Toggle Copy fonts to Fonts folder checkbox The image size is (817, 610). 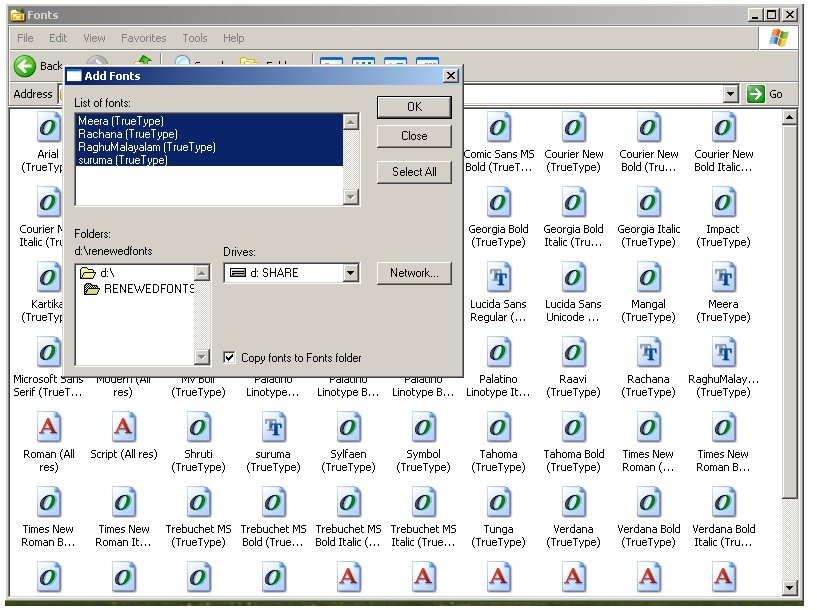pyautogui.click(x=229, y=357)
